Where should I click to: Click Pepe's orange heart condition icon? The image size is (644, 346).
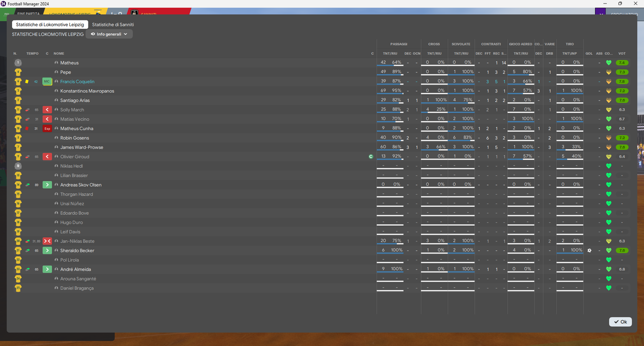pos(609,72)
